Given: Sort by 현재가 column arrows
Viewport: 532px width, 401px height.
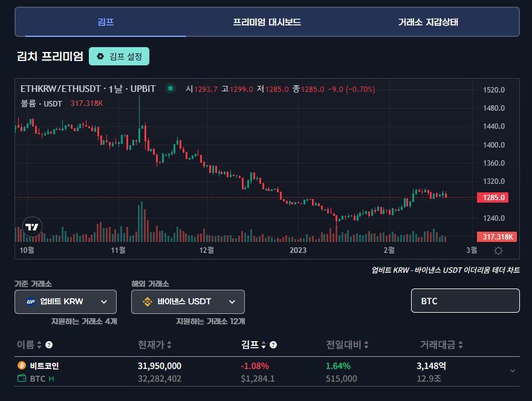Looking at the screenshot, I should click(169, 345).
